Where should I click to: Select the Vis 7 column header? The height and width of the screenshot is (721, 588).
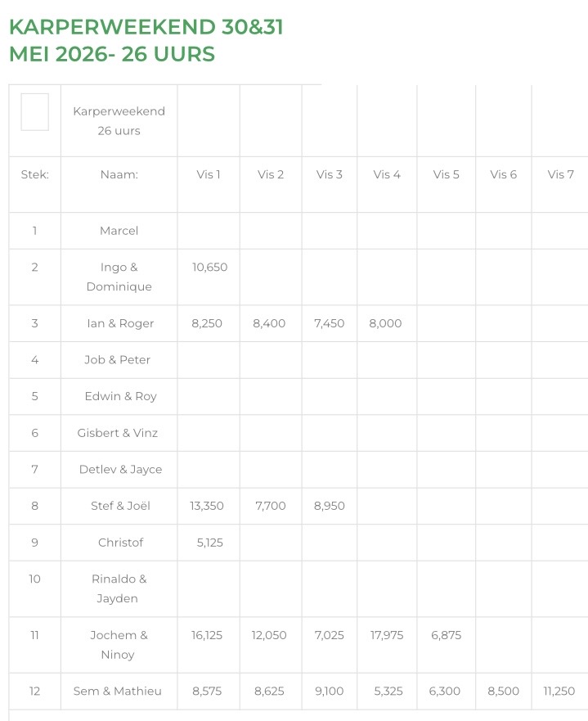coord(560,175)
